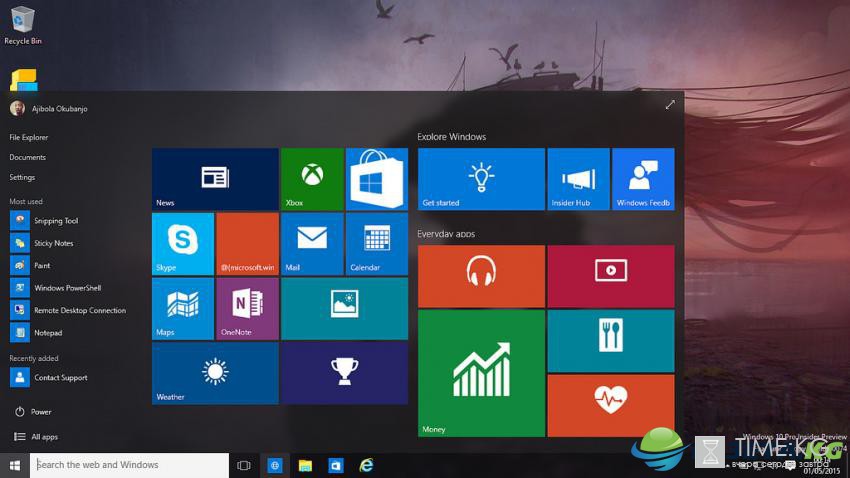Open the News tile
The width and height of the screenshot is (850, 478).
coord(215,179)
